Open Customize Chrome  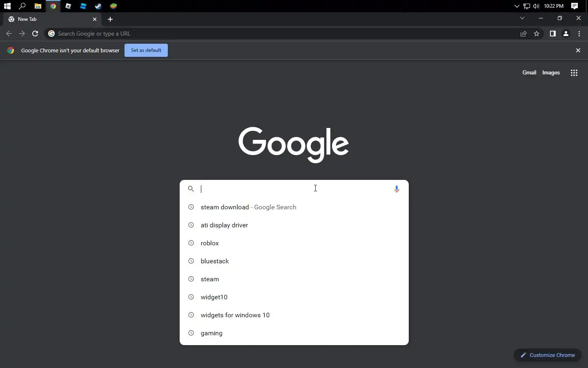tap(548, 355)
